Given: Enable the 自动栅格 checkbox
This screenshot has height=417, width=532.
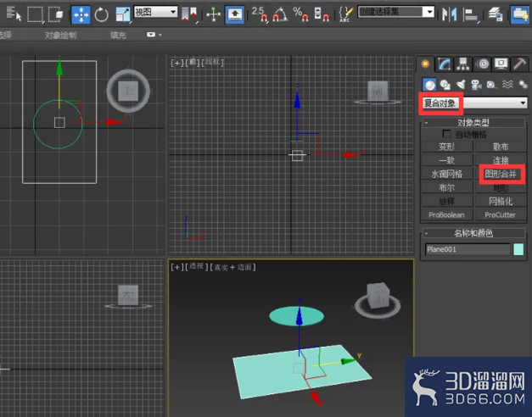Looking at the screenshot, I should click(x=446, y=134).
